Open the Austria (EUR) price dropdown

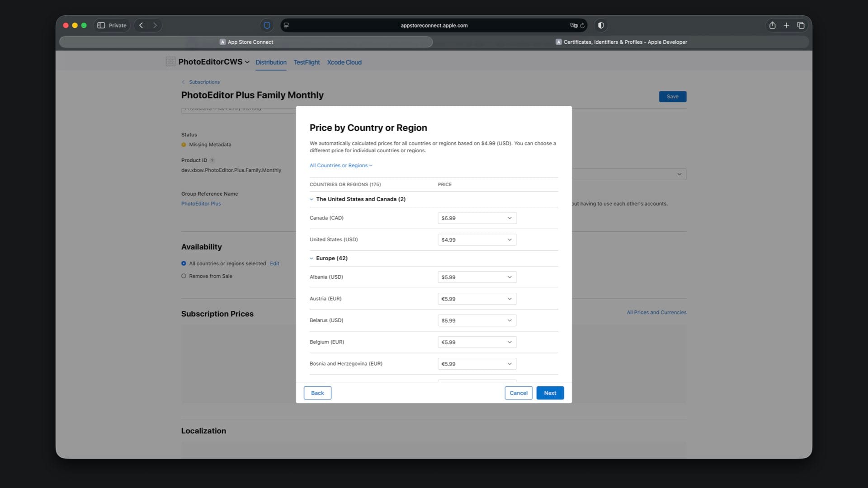click(x=476, y=299)
